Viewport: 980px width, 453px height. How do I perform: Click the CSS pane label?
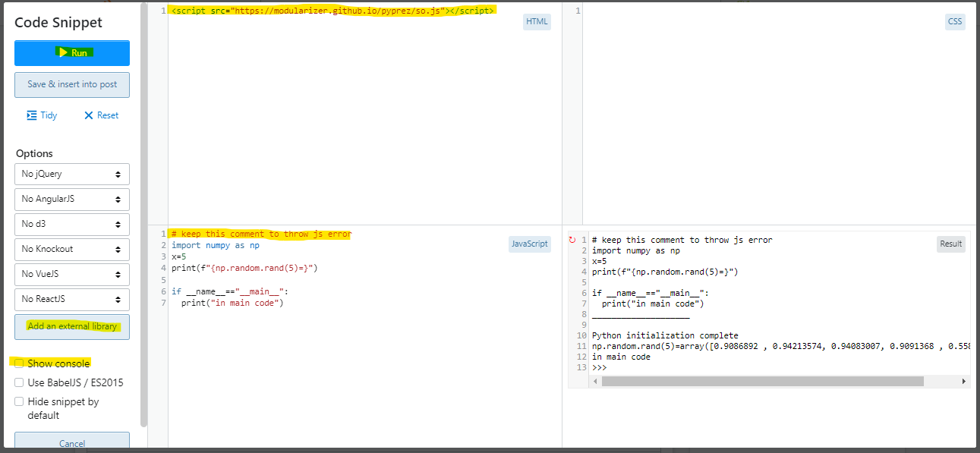click(955, 21)
